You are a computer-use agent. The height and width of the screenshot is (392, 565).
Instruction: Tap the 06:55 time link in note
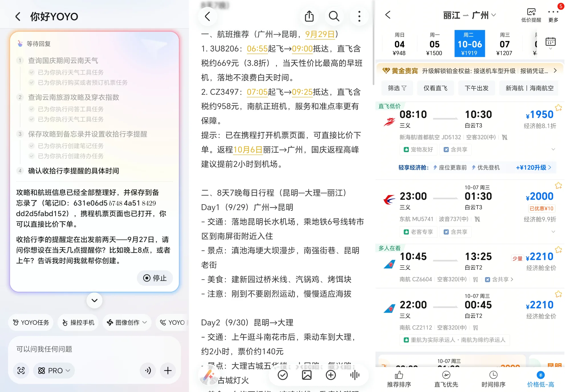(x=257, y=49)
